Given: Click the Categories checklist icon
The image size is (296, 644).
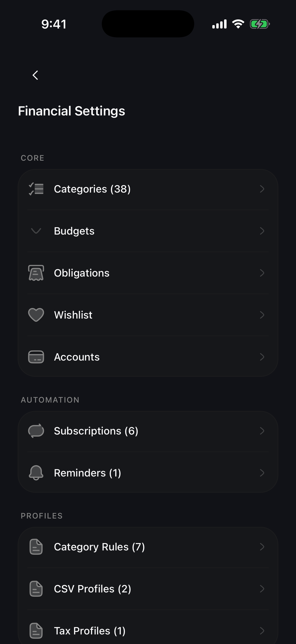Looking at the screenshot, I should 36,189.
